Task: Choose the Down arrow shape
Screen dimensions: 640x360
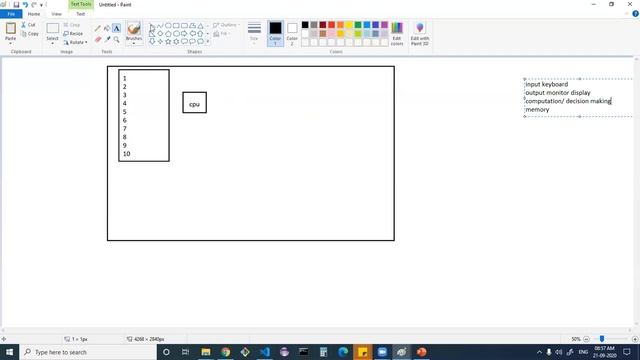Action: [x=152, y=42]
